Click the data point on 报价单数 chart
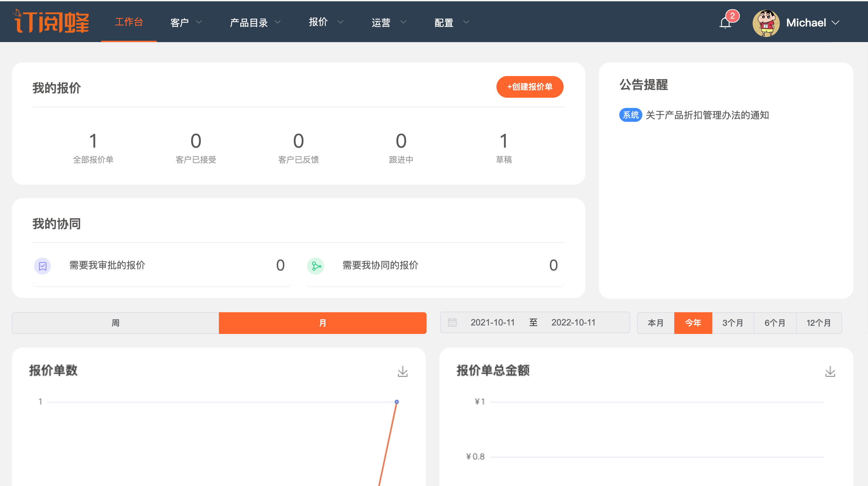 (396, 402)
